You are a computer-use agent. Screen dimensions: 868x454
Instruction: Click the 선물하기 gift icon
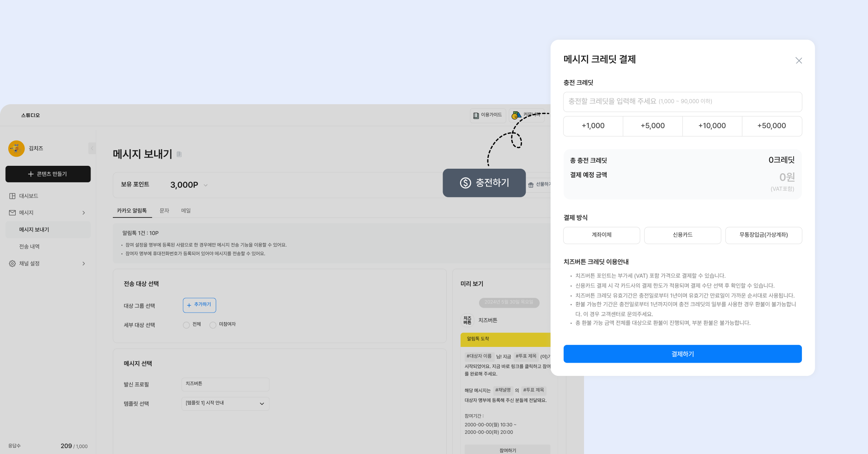531,185
